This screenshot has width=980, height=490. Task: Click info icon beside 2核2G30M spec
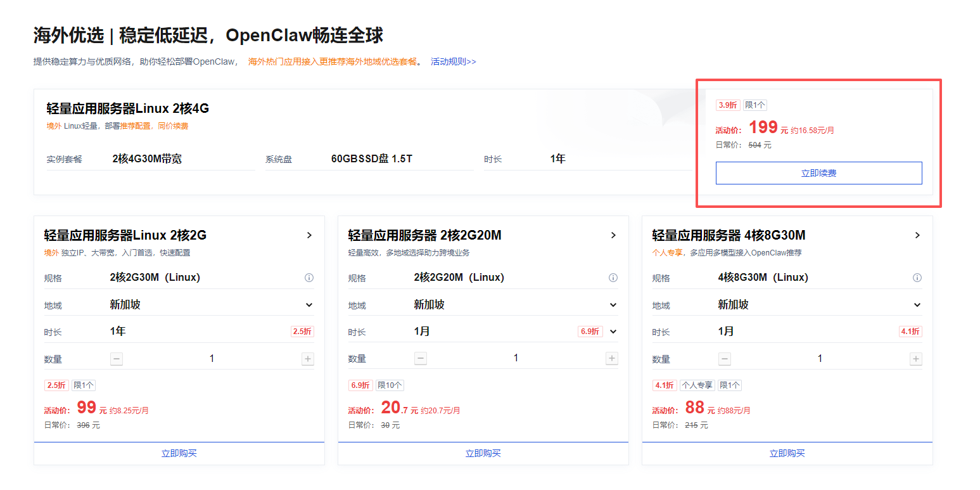(309, 278)
